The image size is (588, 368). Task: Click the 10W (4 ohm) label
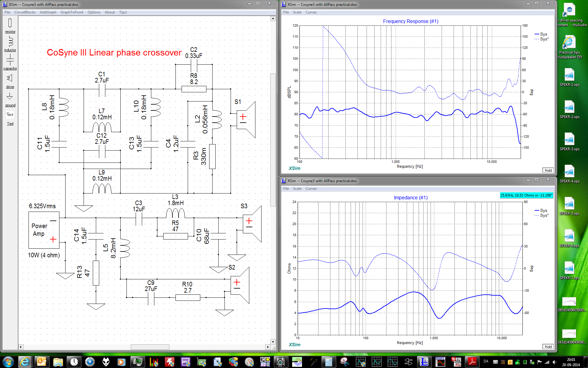[44, 255]
